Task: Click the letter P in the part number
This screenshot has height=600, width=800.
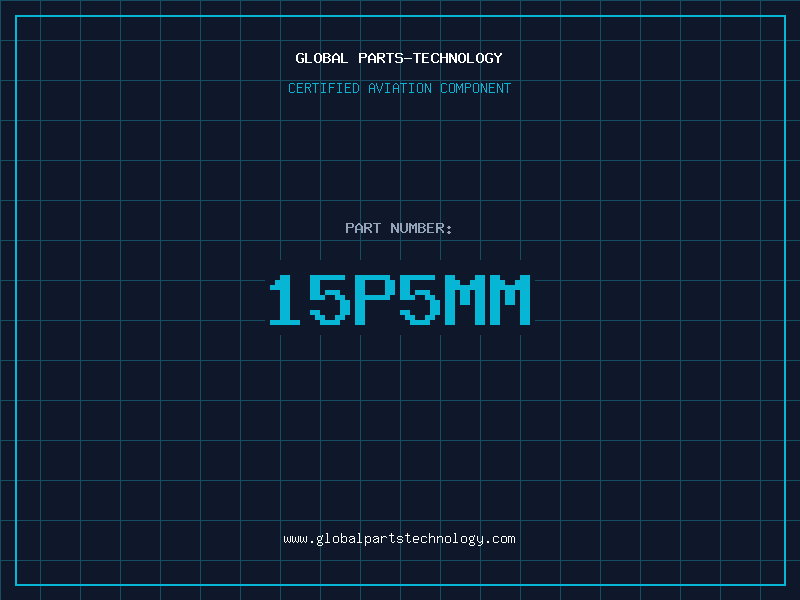Action: (375, 299)
